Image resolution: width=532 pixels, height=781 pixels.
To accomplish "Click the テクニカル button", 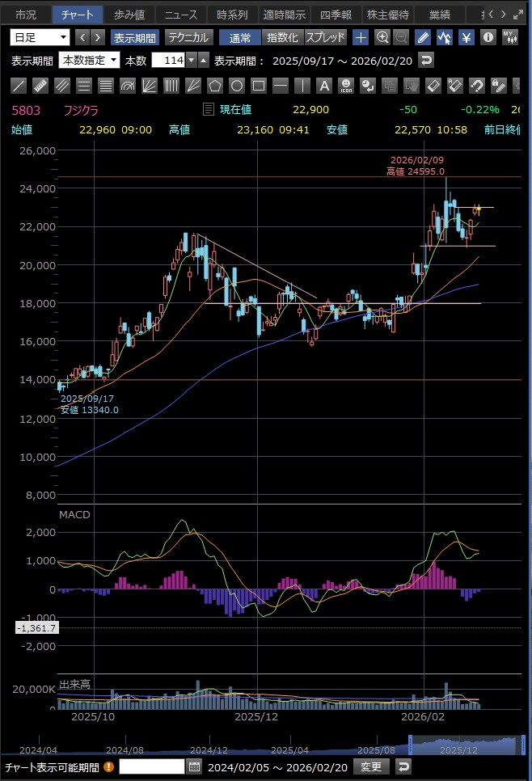I will click(x=189, y=37).
